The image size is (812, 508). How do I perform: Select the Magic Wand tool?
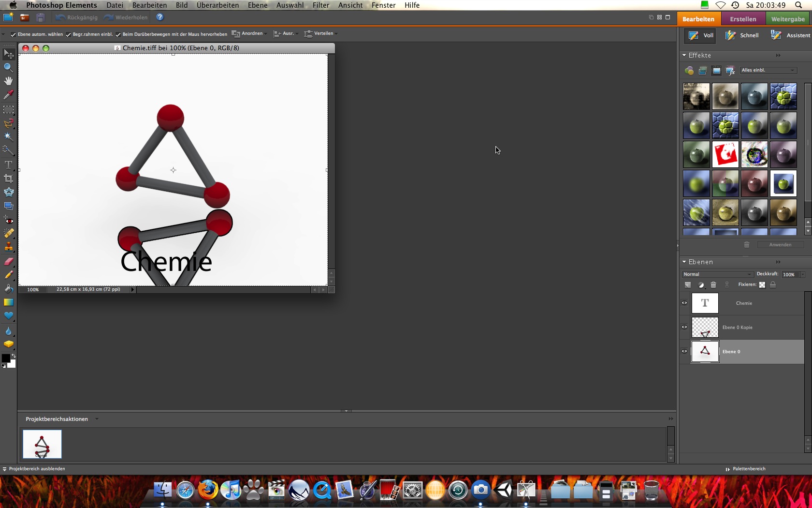pyautogui.click(x=8, y=136)
